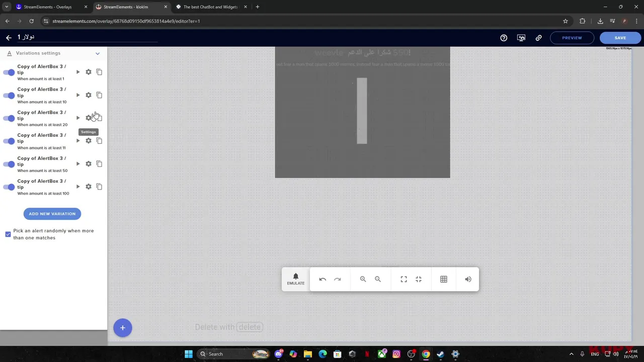Edit the overlay name field
Image resolution: width=644 pixels, height=362 pixels.
tap(88, 37)
